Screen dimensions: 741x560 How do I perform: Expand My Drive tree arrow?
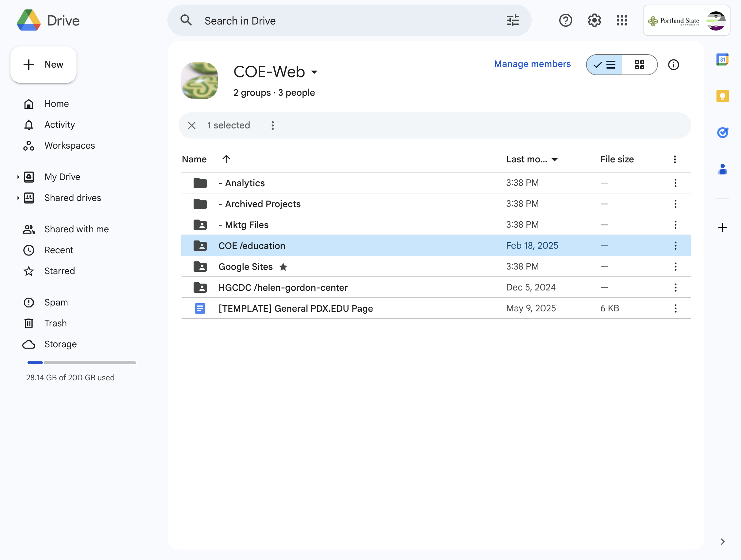(x=18, y=177)
